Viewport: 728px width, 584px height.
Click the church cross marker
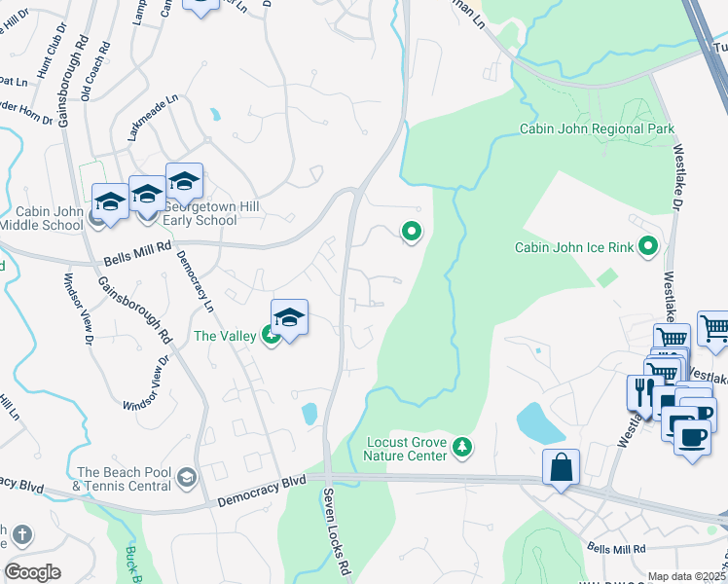tap(22, 534)
